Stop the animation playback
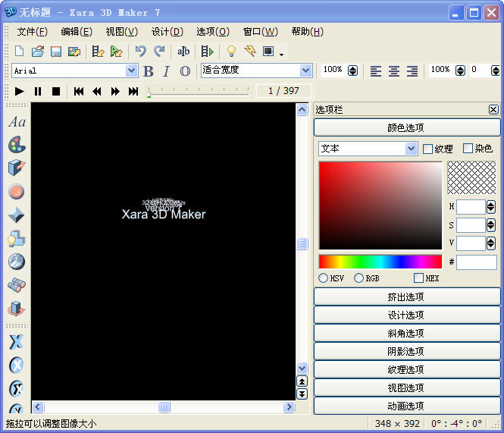The image size is (504, 433). pos(56,91)
